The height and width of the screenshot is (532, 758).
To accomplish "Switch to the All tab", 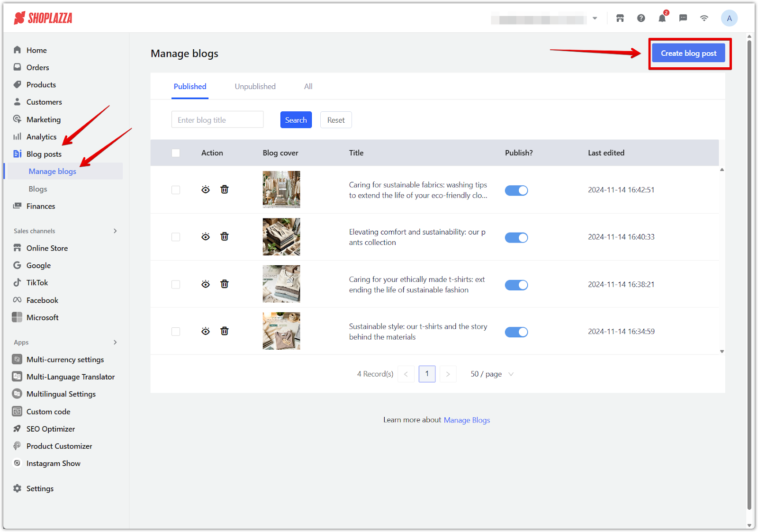I will (308, 86).
